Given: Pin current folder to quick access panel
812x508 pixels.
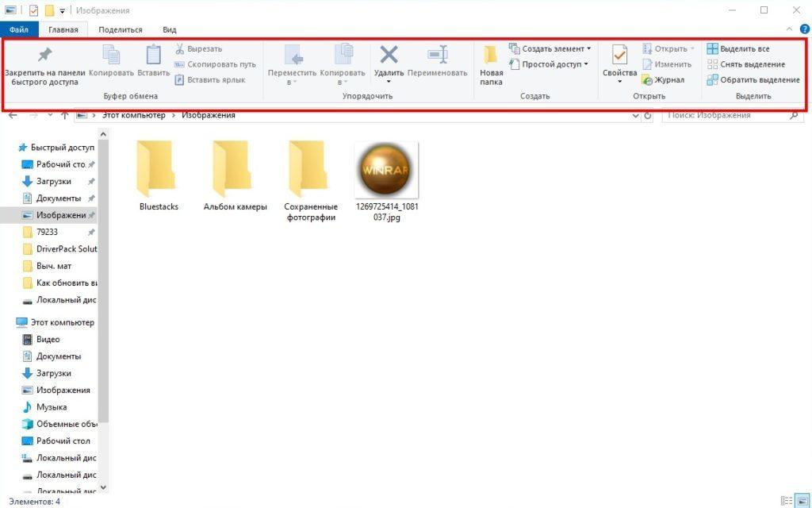Looking at the screenshot, I should (x=44, y=65).
